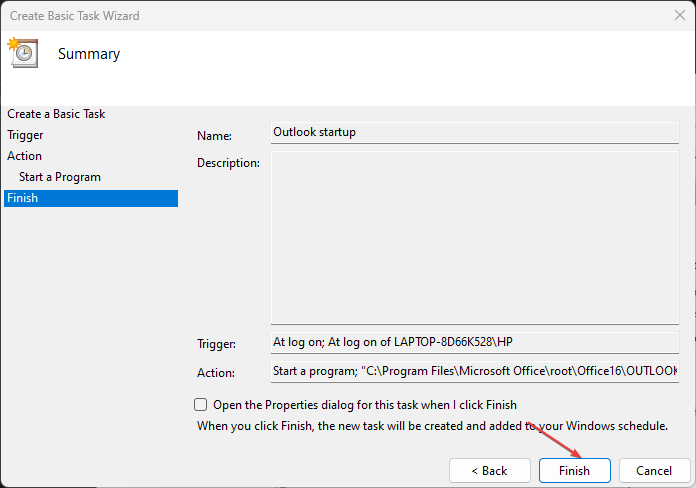This screenshot has height=488, width=696.
Task: Select the highlighted Finish step in sidebar
Action: tap(23, 198)
